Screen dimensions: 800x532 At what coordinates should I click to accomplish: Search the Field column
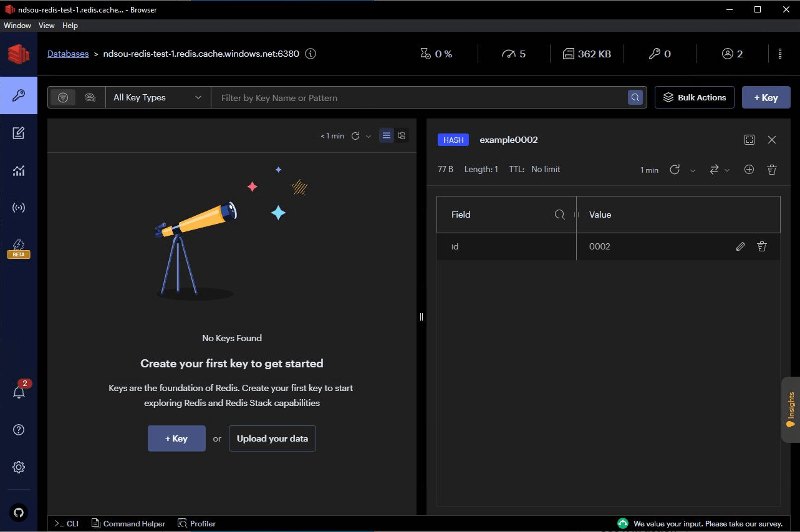(560, 215)
